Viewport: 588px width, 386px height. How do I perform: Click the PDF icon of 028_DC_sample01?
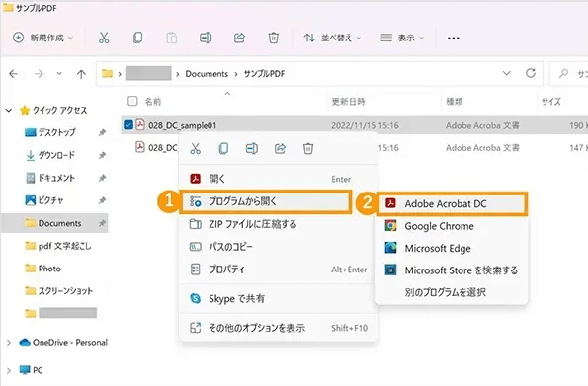click(x=140, y=124)
